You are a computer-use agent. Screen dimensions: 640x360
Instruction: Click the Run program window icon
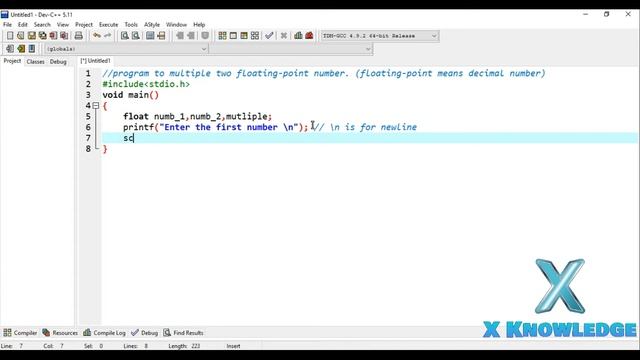click(x=233, y=36)
